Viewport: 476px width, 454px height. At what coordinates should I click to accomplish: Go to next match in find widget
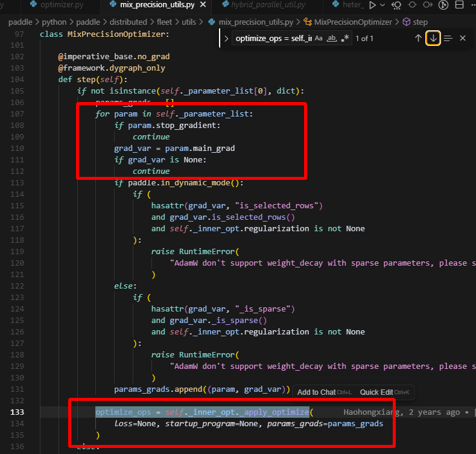tap(433, 38)
